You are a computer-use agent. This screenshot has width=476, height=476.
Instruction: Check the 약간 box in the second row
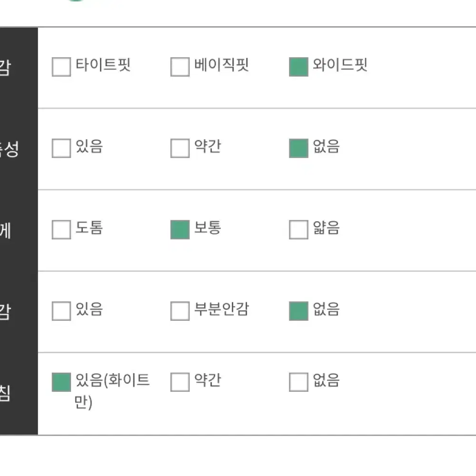coord(180,148)
